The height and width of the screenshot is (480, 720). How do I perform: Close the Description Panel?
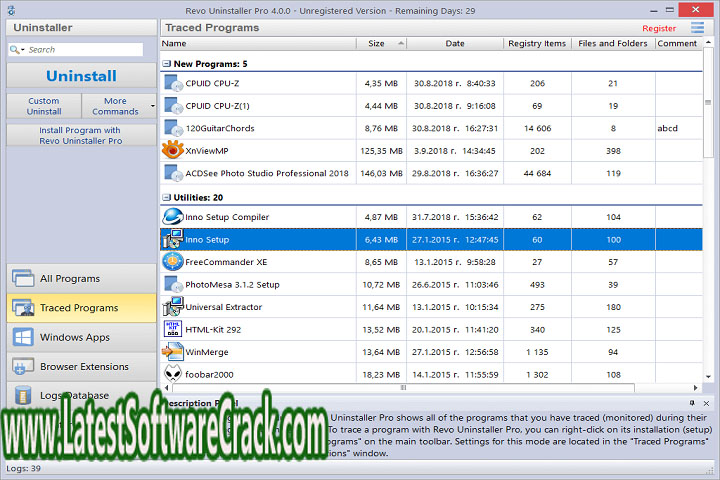706,403
